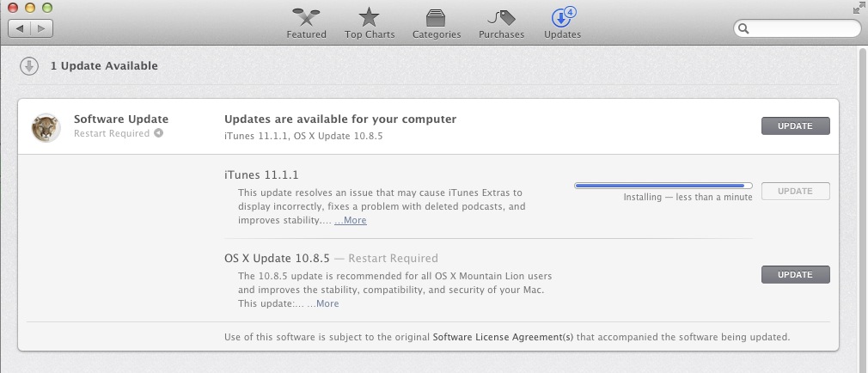This screenshot has width=868, height=373.
Task: Click the main Software Update UPDATE button
Action: tap(796, 125)
